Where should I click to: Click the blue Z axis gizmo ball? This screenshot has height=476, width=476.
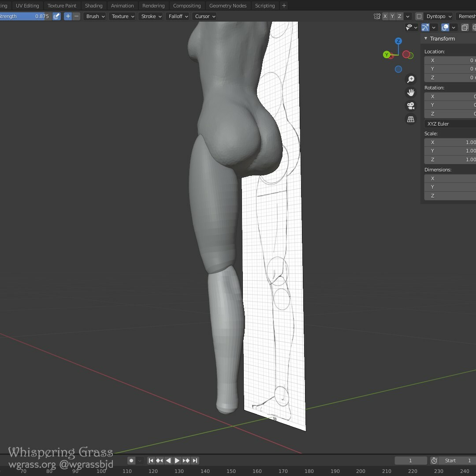coord(398,41)
